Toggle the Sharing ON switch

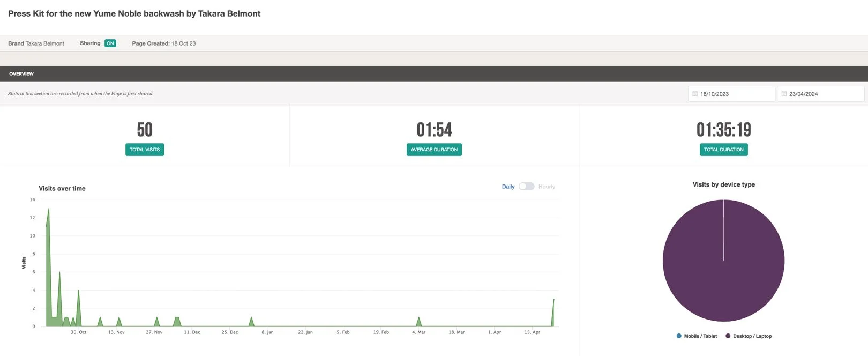110,43
